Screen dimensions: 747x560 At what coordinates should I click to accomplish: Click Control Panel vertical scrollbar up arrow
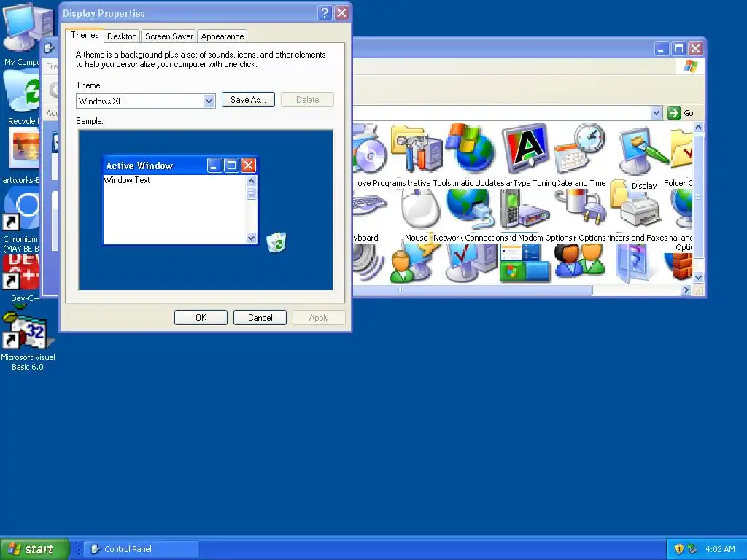point(698,127)
